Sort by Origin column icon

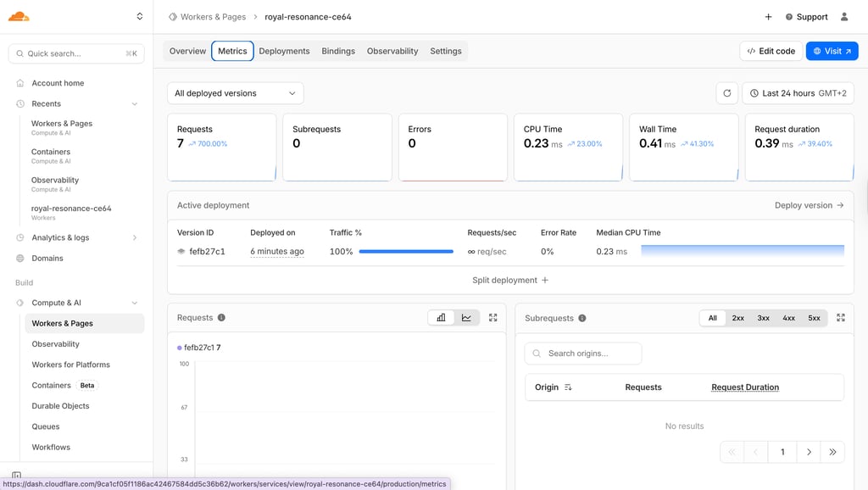click(568, 387)
